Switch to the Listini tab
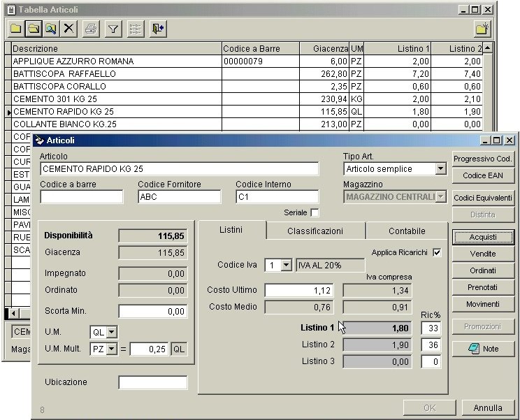This screenshot has width=520, height=420. (231, 230)
